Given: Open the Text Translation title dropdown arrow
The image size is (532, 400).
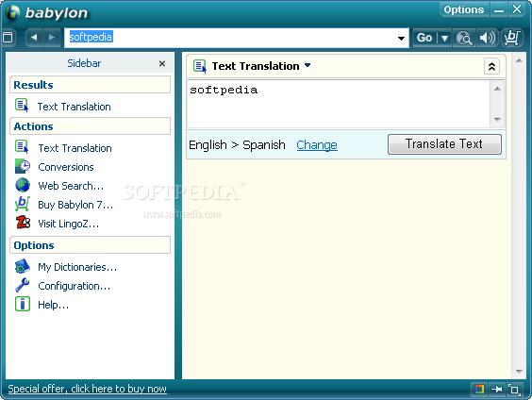Looking at the screenshot, I should [308, 65].
